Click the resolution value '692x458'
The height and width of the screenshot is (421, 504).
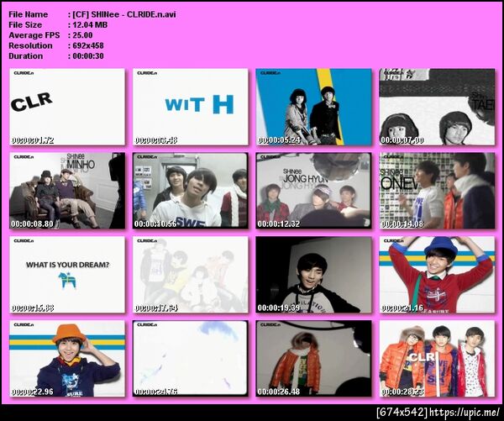(88, 45)
